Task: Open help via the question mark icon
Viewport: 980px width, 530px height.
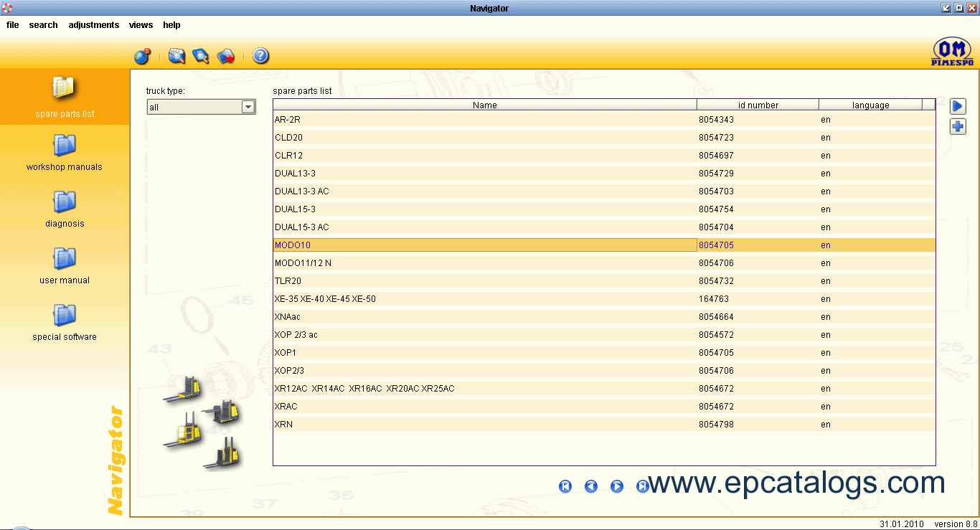Action: click(x=261, y=56)
